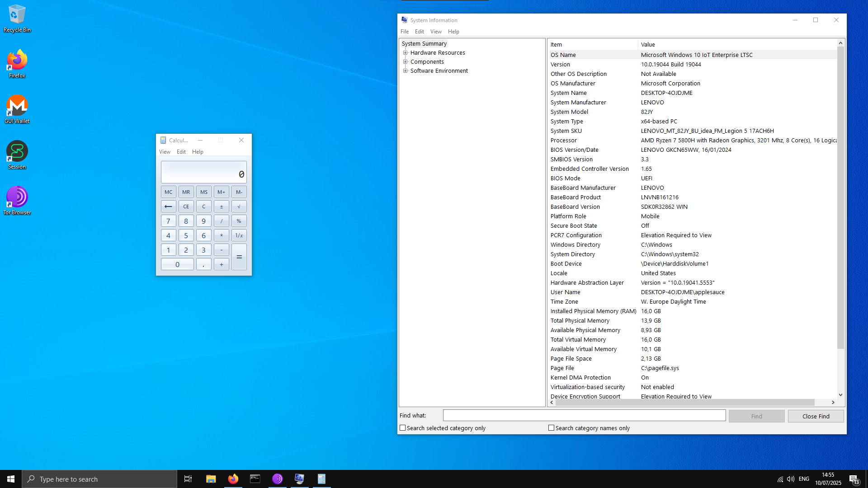Screen dimensions: 868x488
Task: Click Calculator percent button
Action: [239, 221]
